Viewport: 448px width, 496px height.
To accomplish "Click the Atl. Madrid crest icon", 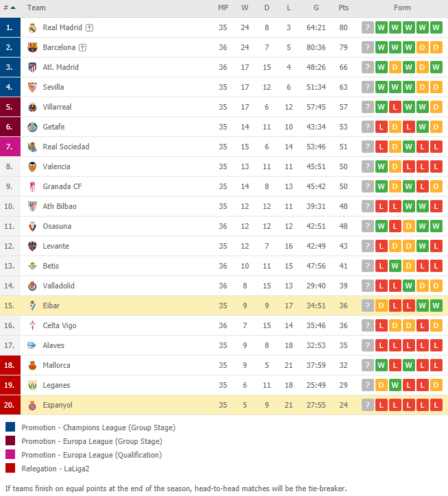I will pos(32,67).
